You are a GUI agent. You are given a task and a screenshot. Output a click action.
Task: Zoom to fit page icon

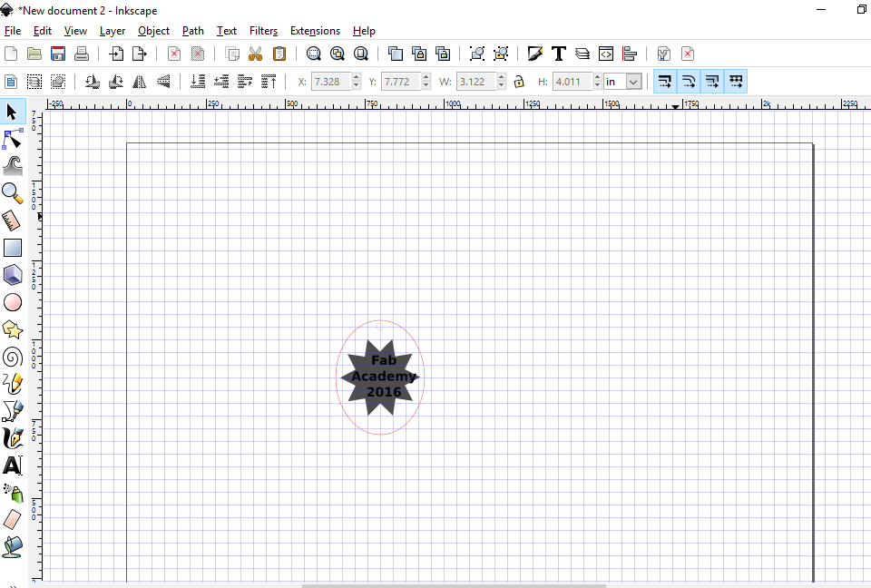click(x=361, y=54)
